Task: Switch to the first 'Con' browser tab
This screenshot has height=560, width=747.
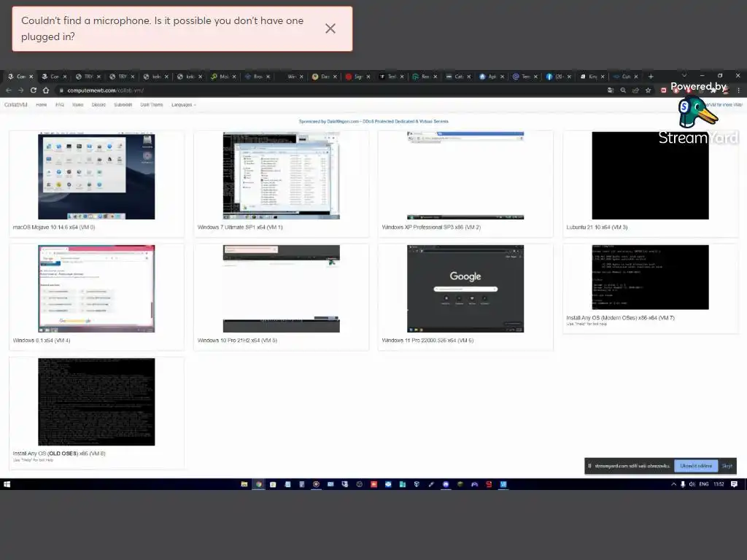Action: 20,76
